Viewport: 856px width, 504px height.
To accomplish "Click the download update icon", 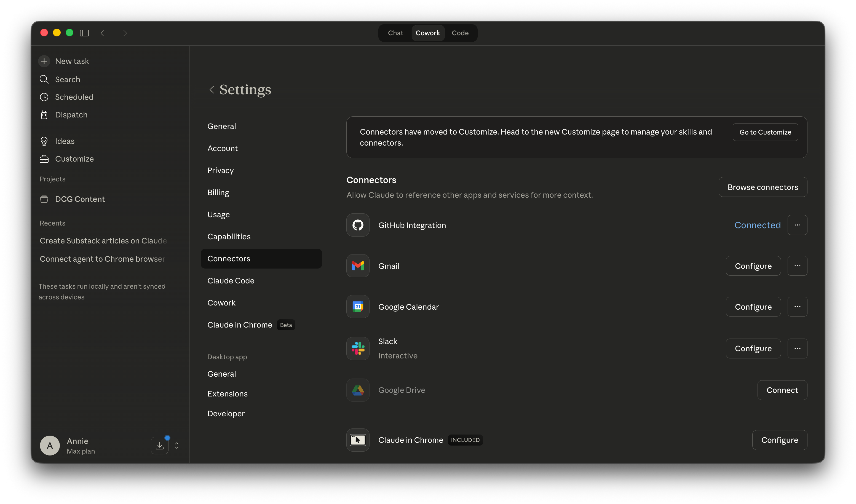I will click(x=159, y=445).
